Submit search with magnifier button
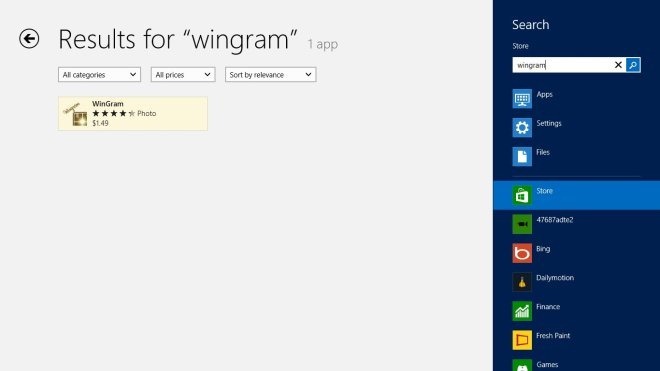Screen dimensions: 660x371 click(x=633, y=65)
